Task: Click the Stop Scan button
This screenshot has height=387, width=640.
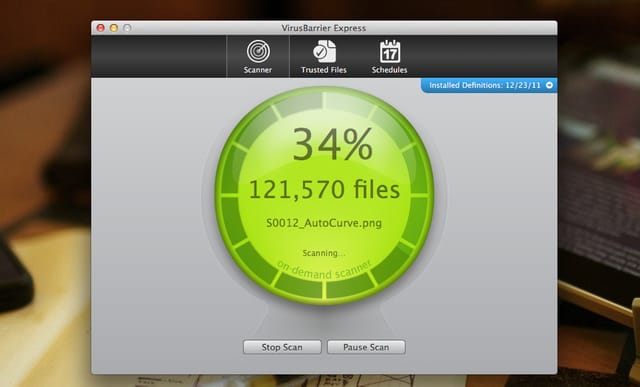Action: (x=282, y=347)
